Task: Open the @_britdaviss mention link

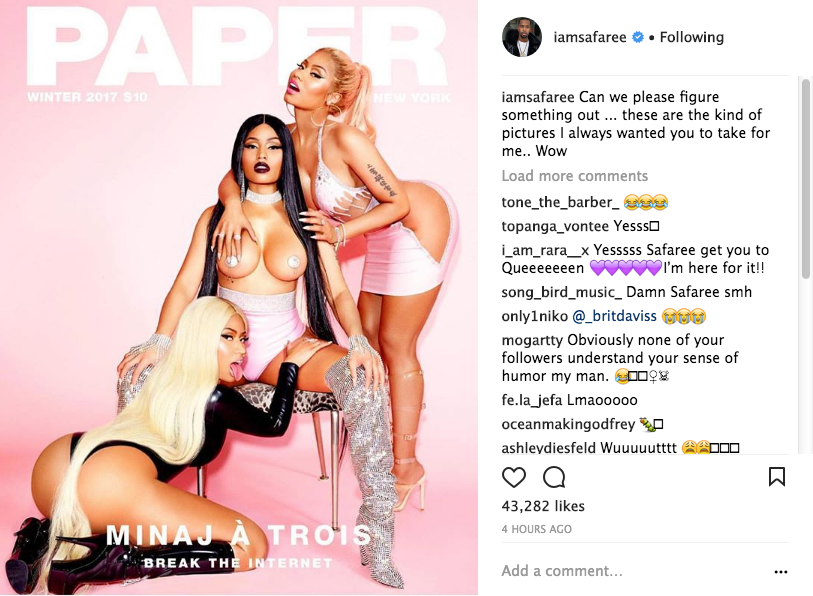Action: pyautogui.click(x=614, y=316)
